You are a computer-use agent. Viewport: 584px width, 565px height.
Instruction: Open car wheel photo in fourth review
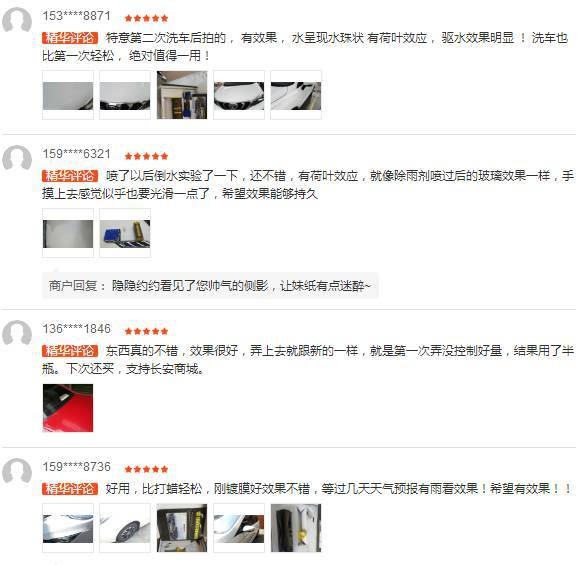[x=125, y=528]
